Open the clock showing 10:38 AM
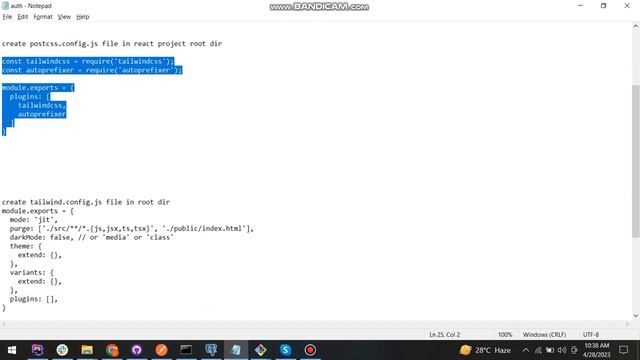 point(597,350)
